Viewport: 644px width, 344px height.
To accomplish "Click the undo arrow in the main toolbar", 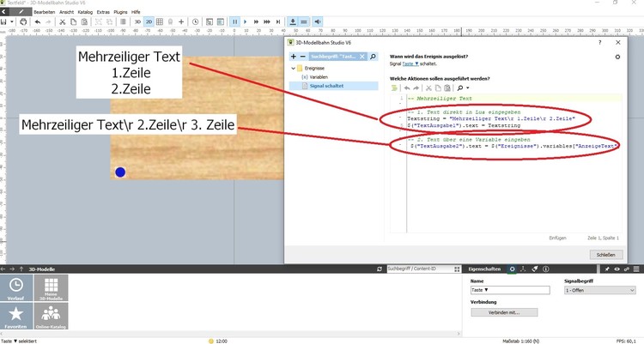I will (x=38, y=21).
